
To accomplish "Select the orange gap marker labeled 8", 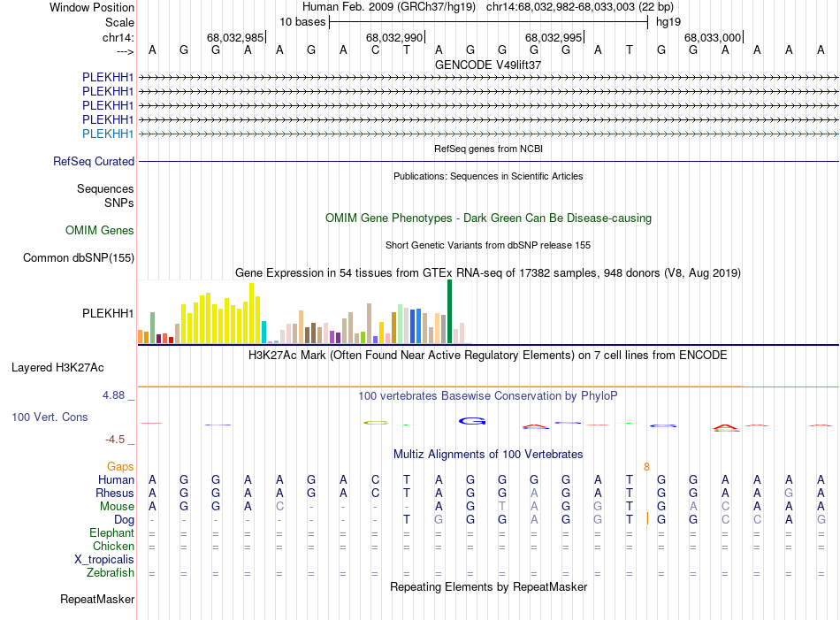I will point(646,466).
